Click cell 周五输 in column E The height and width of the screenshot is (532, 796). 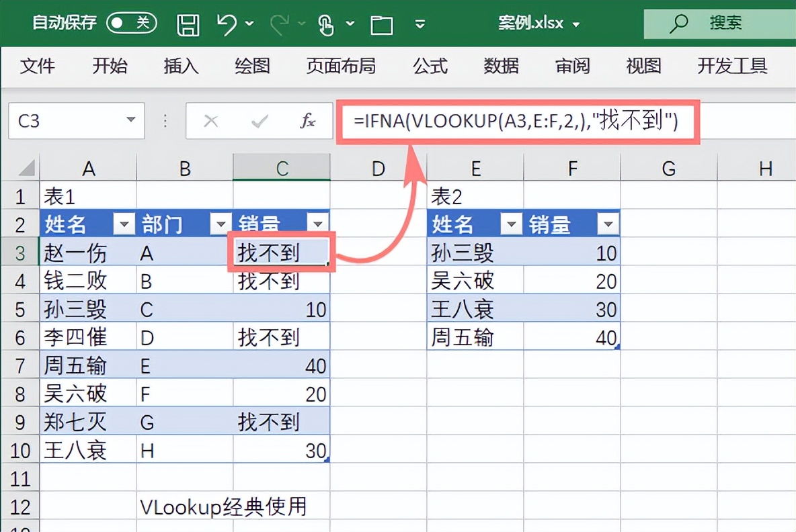tap(476, 337)
